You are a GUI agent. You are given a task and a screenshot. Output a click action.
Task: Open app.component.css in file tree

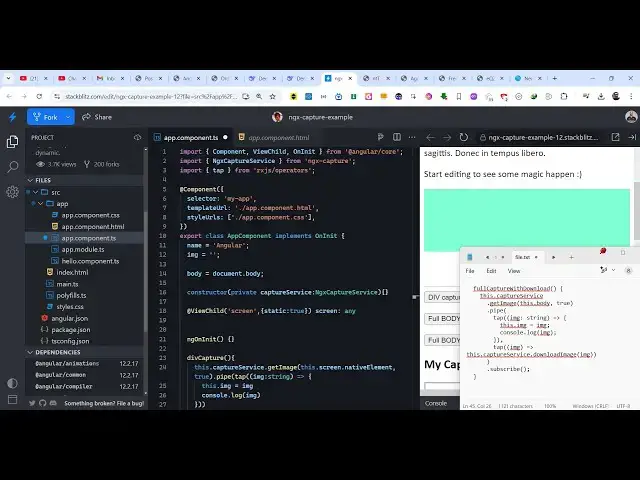click(90, 215)
